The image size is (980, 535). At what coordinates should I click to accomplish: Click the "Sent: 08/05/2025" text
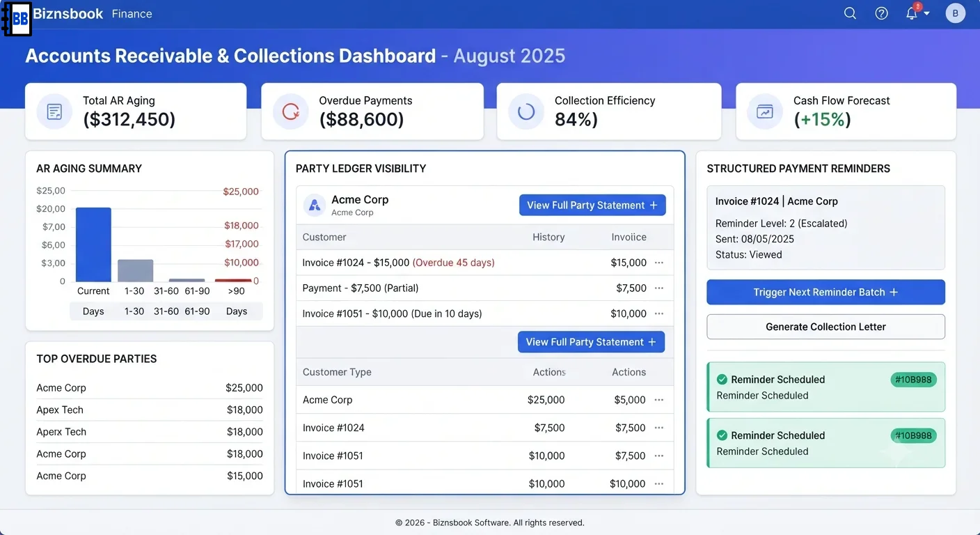pos(754,239)
